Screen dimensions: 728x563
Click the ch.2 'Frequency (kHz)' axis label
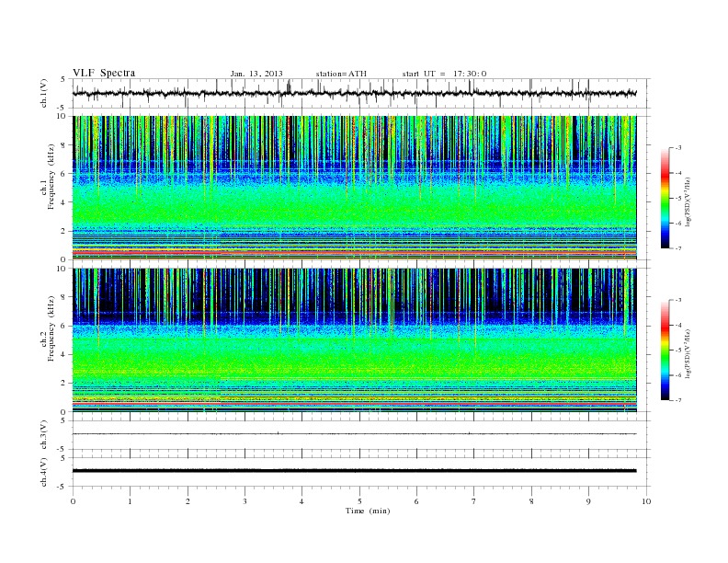pos(51,328)
